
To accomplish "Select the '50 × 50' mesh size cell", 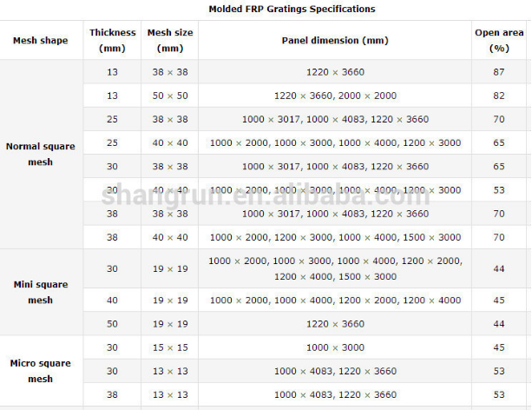I will [170, 96].
